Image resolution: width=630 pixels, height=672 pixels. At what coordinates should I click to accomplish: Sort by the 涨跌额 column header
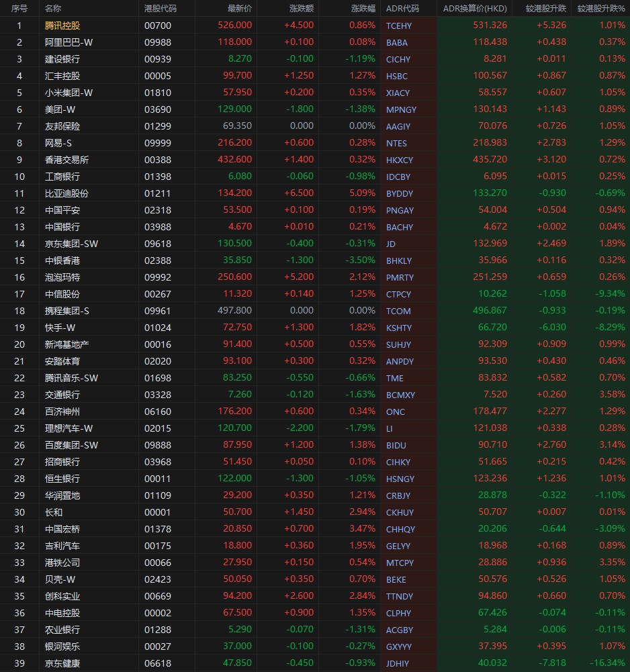[302, 9]
